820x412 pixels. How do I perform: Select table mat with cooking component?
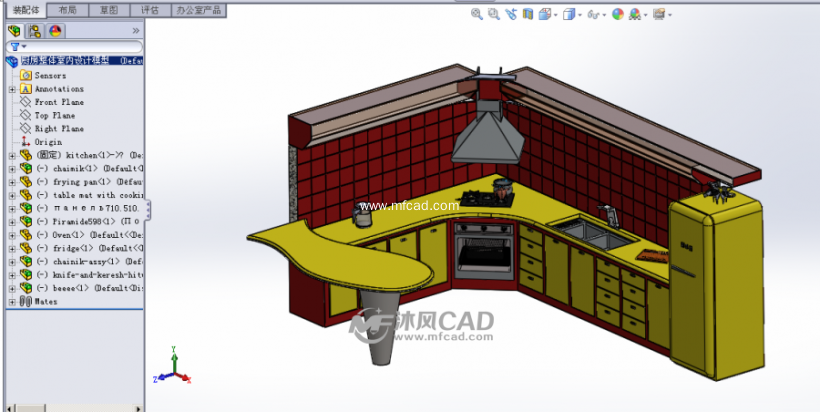coord(89,195)
